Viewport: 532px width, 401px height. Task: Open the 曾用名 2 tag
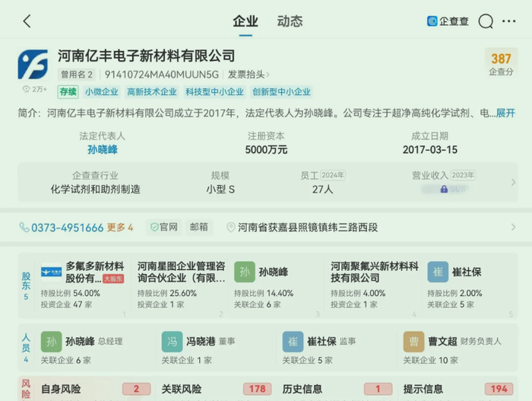point(77,75)
